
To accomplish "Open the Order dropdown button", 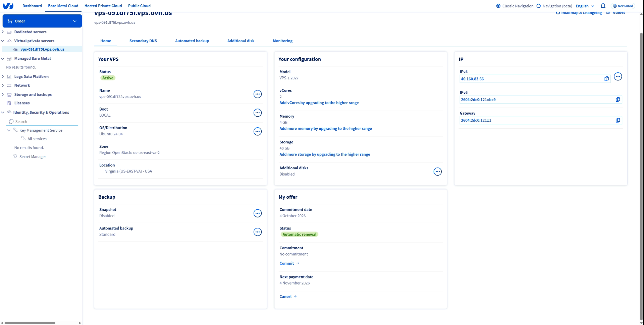I will point(42,21).
